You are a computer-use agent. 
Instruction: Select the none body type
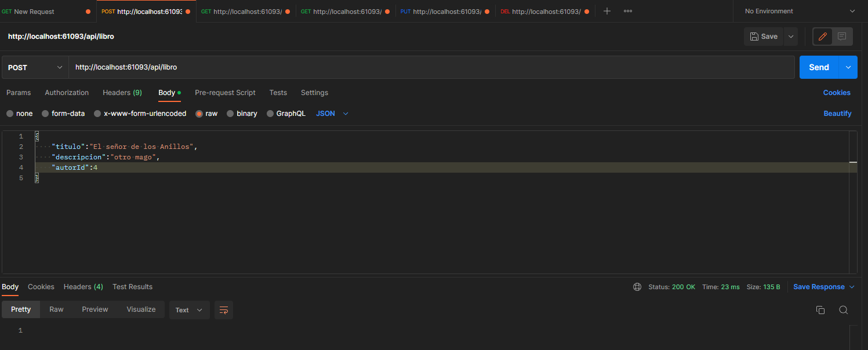point(19,114)
